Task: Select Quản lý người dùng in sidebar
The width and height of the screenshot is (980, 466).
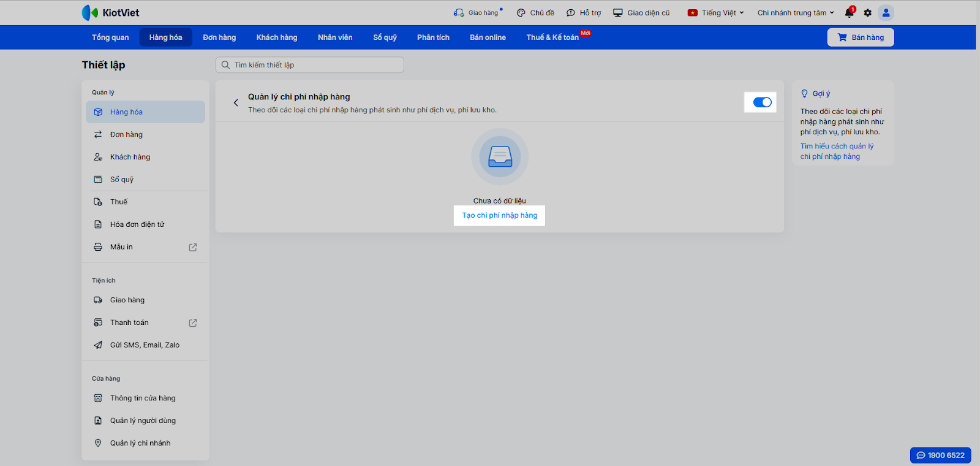Action: coord(146,421)
